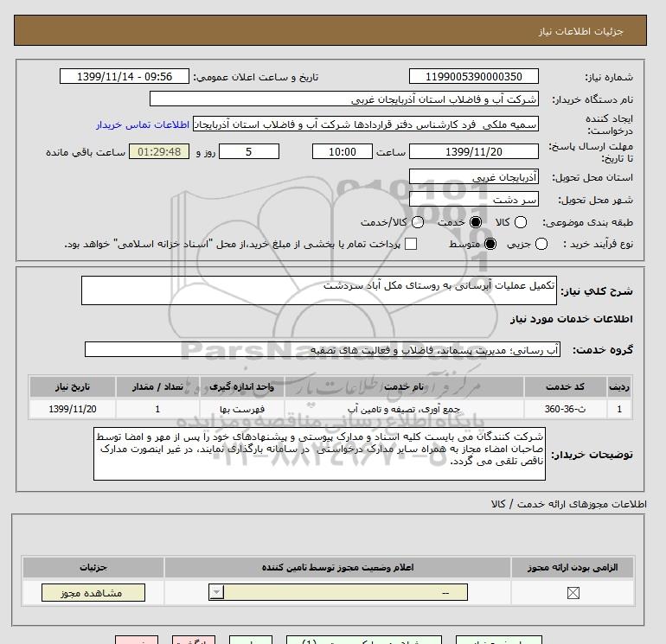
Task: Toggle the Islamic treasury bonds payment checkbox
Action: pos(410,244)
